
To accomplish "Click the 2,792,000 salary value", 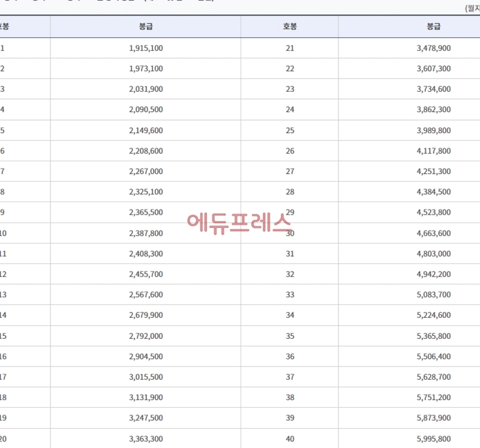I will coord(145,336).
